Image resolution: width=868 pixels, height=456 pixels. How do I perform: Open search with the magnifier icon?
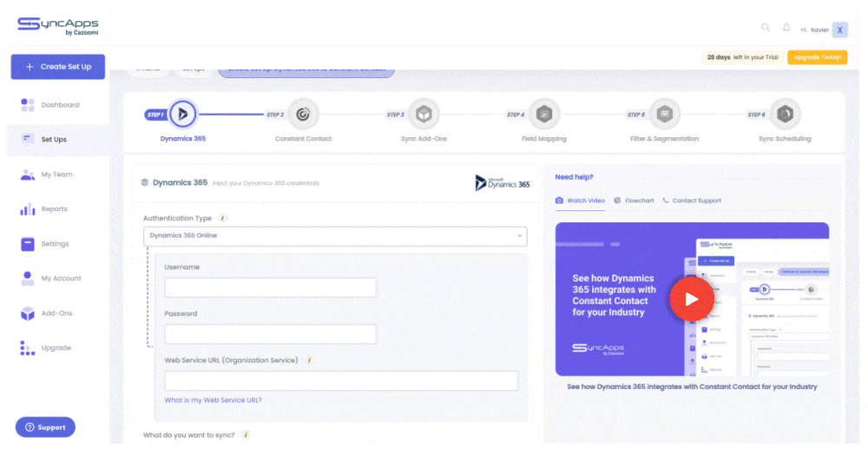pos(765,27)
